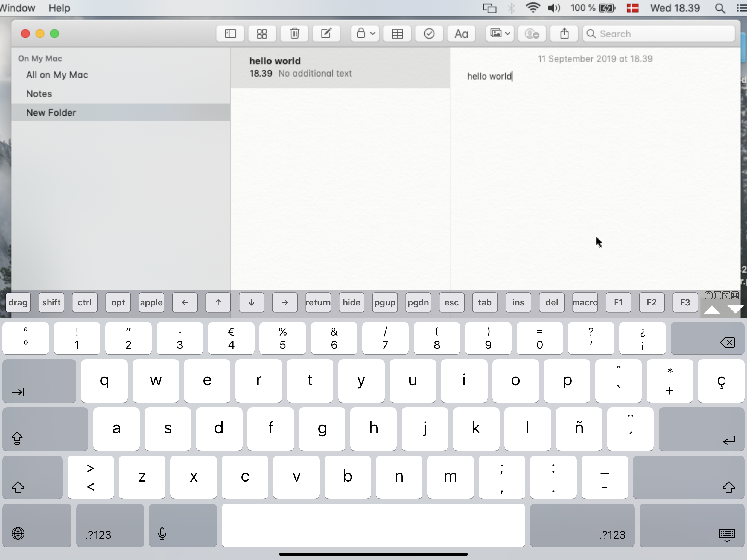The height and width of the screenshot is (560, 747).
Task: Click the share note icon
Action: (x=564, y=34)
